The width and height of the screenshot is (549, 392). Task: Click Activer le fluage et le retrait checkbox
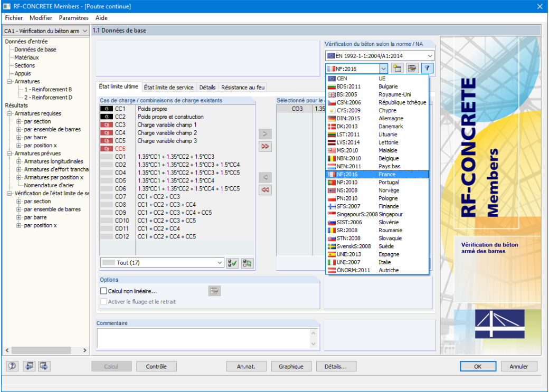103,302
